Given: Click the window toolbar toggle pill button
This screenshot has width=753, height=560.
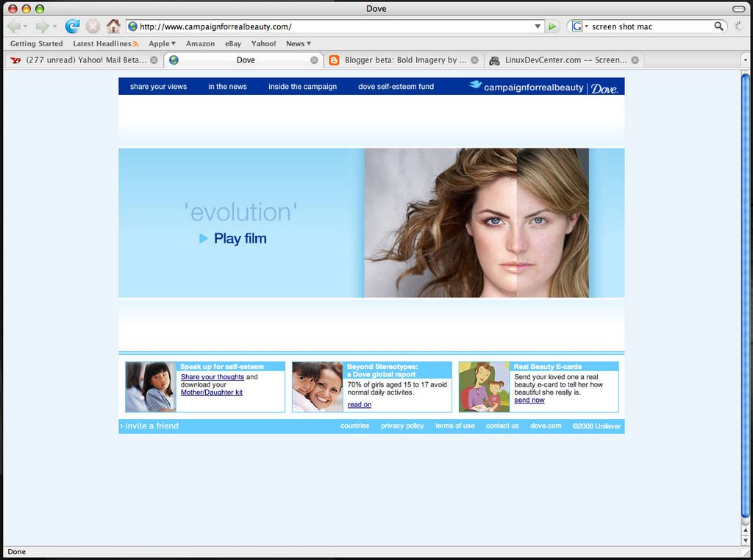Looking at the screenshot, I should (738, 9).
